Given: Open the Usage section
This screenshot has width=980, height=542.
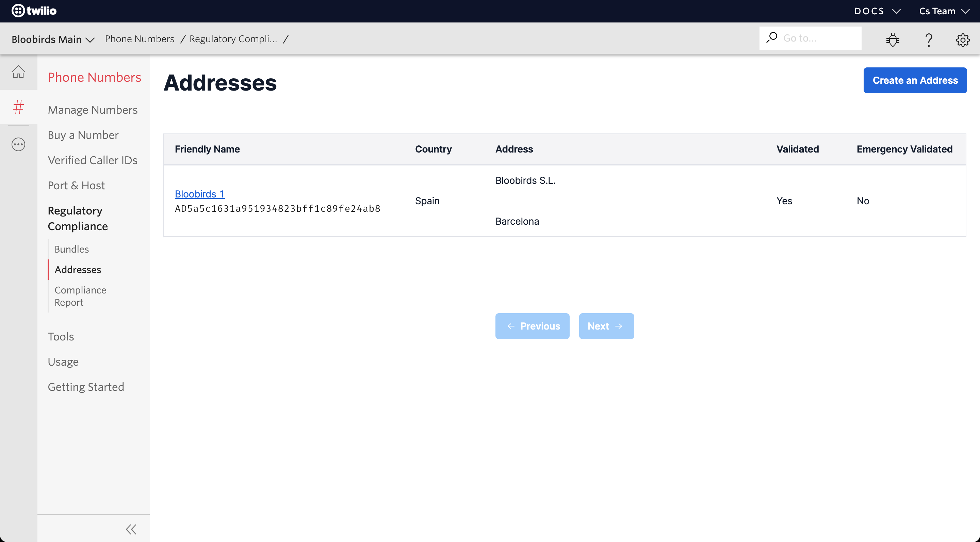Looking at the screenshot, I should point(63,362).
